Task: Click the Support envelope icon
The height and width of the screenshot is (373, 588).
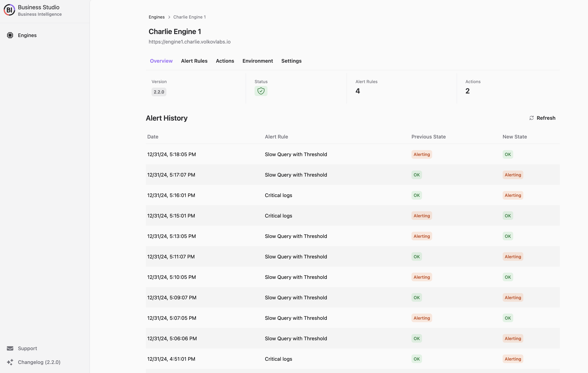Action: [x=10, y=348]
